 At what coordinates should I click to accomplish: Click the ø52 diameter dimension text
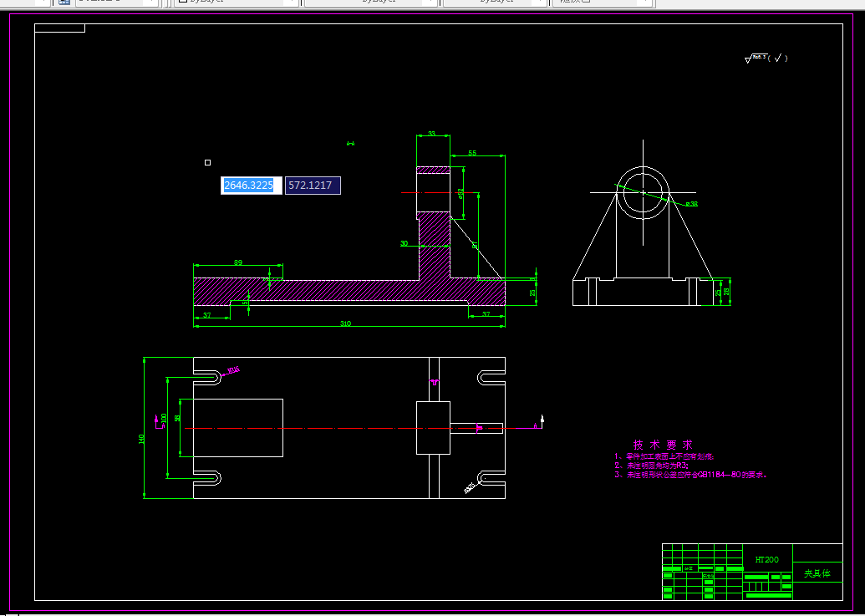click(460, 192)
